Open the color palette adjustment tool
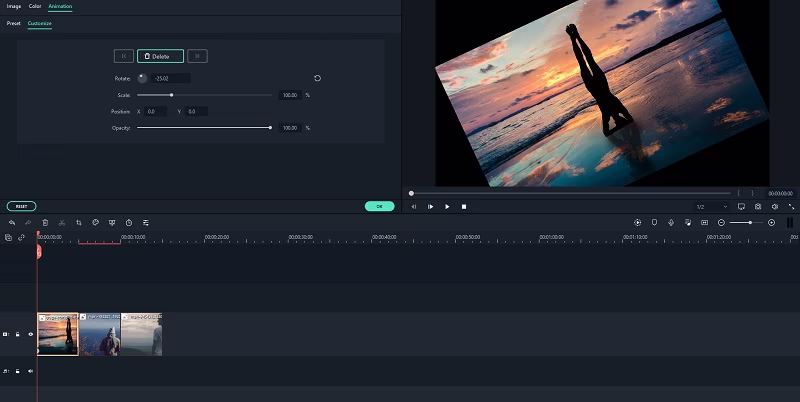 95,222
